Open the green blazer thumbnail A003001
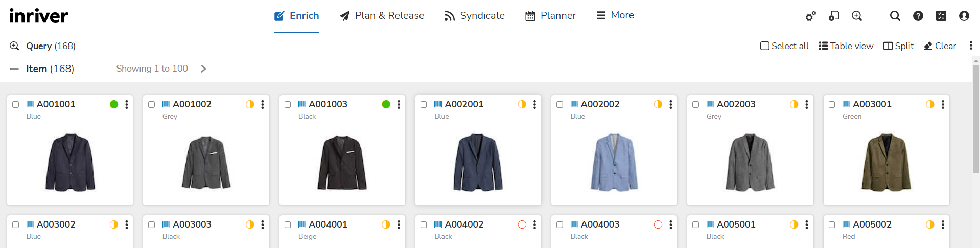 (886, 163)
